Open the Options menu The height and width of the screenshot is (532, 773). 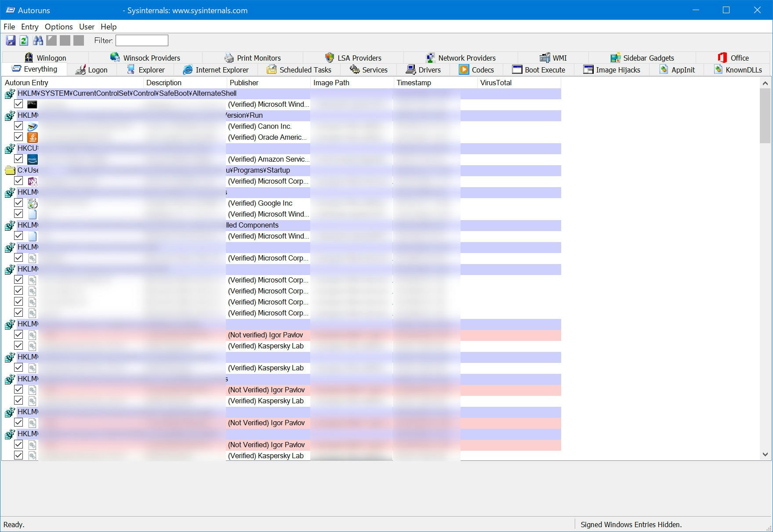[59, 27]
